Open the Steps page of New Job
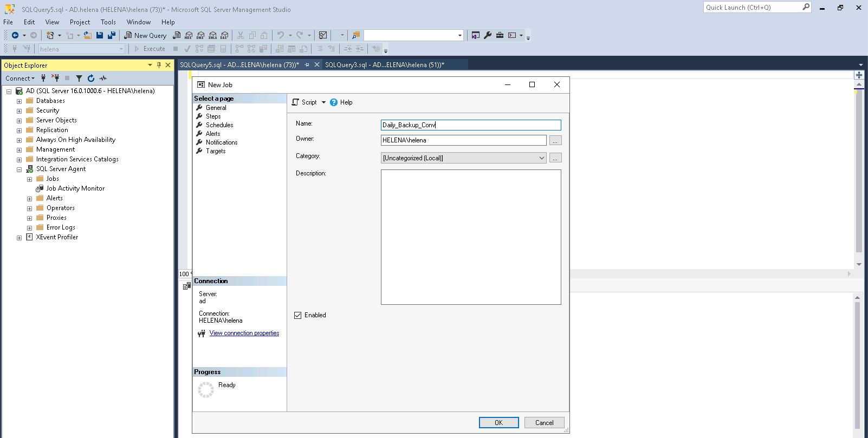This screenshot has height=438, width=868. click(x=213, y=116)
